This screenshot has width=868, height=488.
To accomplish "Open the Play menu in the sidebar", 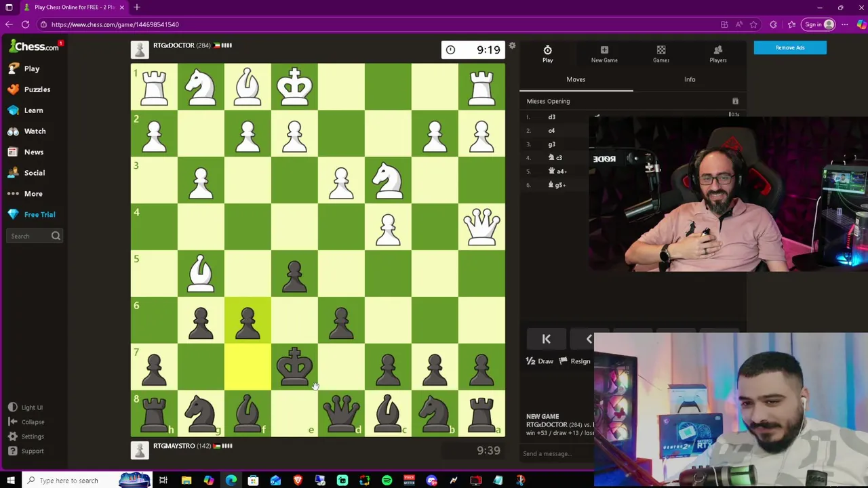I will [24, 68].
